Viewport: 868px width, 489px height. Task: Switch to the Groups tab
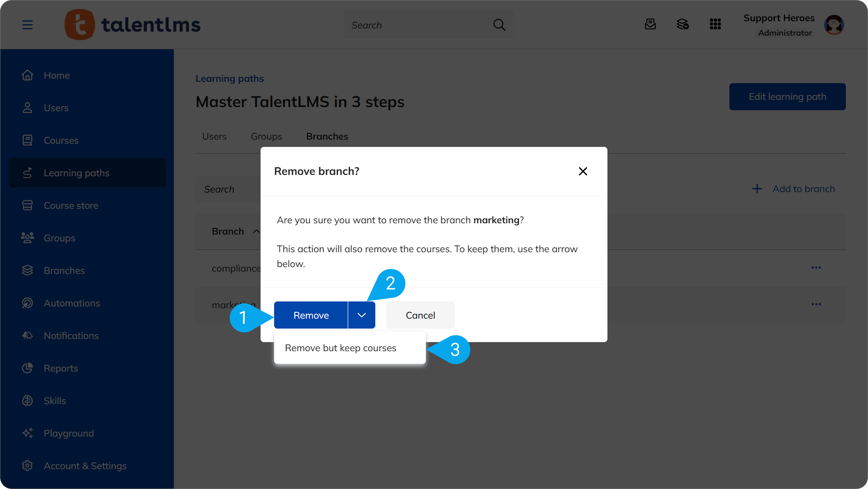point(267,136)
